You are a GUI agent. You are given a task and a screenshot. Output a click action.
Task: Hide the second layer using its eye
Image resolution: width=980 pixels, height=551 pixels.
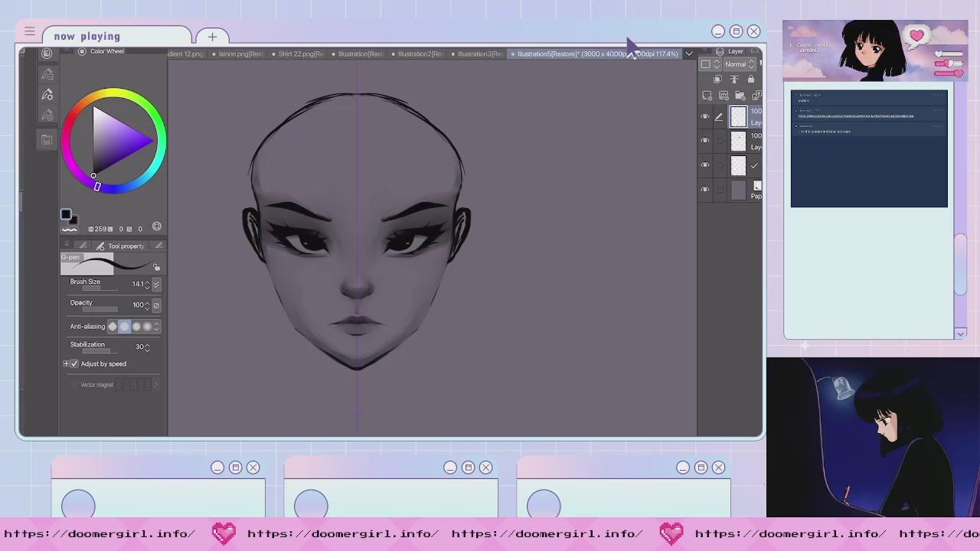click(705, 141)
